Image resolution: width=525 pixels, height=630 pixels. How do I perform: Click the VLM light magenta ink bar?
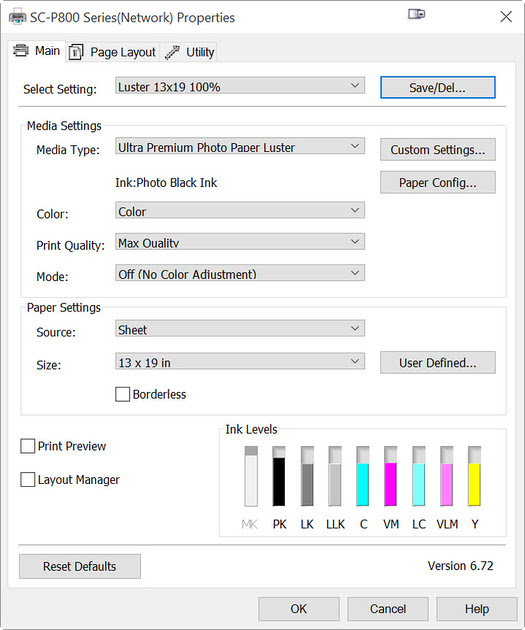pyautogui.click(x=447, y=476)
